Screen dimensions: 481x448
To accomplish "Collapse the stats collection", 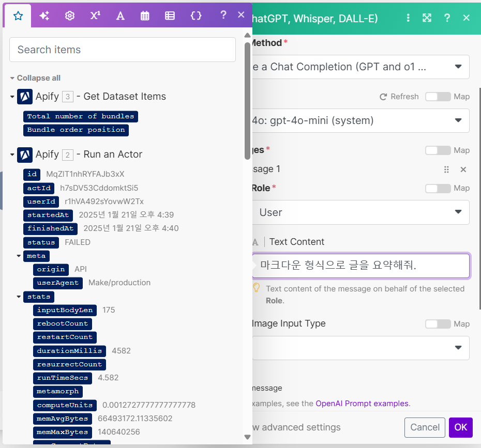I will pos(19,297).
